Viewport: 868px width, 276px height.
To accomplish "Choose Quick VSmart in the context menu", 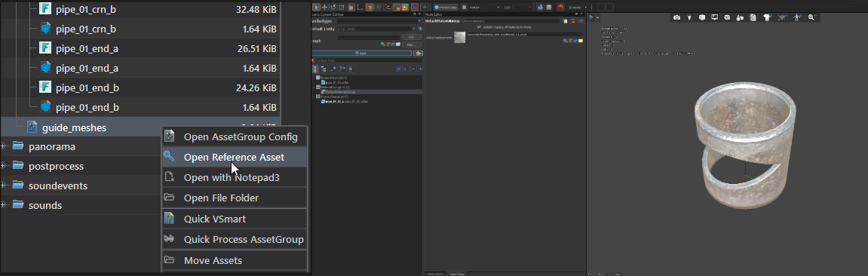I will (x=235, y=219).
